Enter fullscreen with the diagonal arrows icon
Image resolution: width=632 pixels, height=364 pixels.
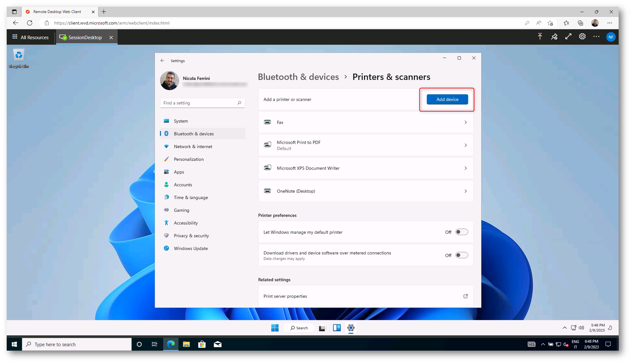tap(568, 37)
